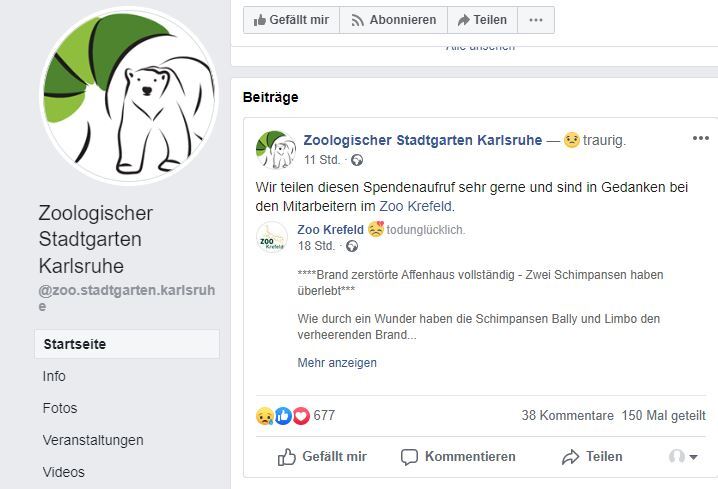Open the three-dot post options menu
Screen dimensions: 718x489
tap(701, 139)
